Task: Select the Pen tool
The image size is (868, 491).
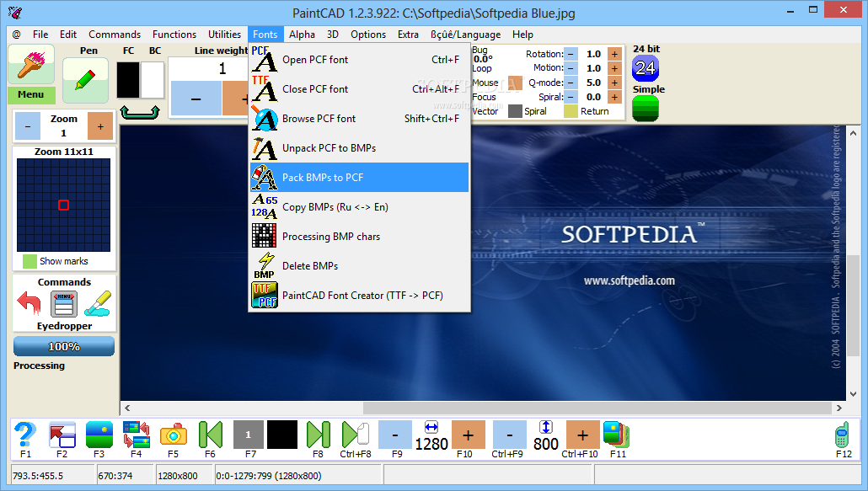Action: pos(85,81)
